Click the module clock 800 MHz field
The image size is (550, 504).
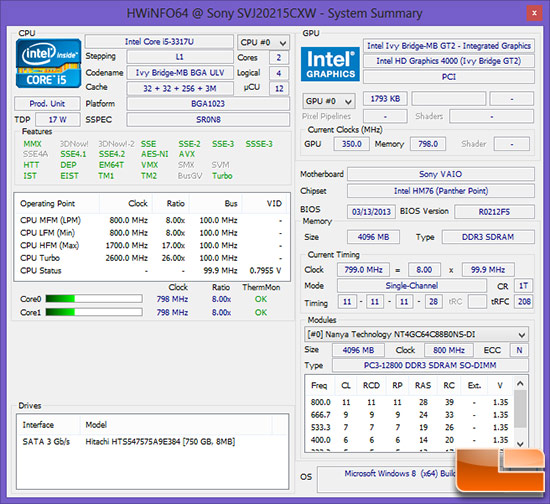coord(449,350)
